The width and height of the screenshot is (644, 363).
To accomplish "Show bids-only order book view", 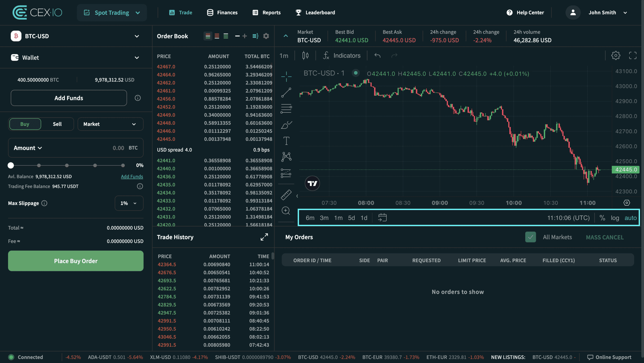I will point(226,36).
